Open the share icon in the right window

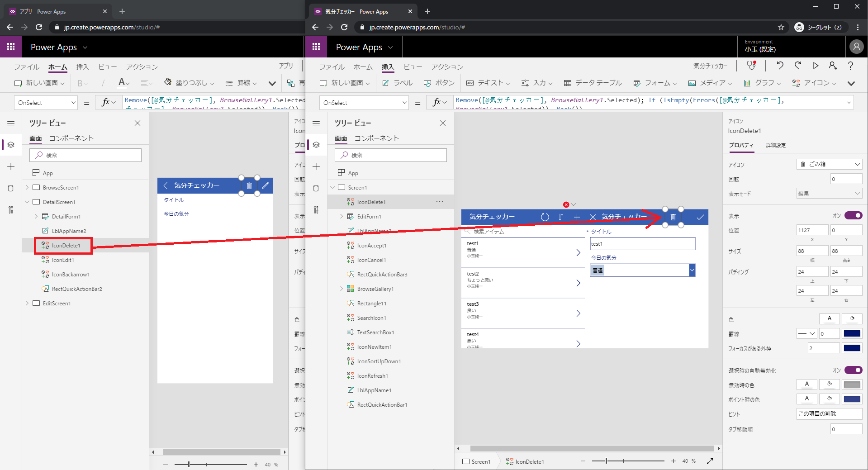pyautogui.click(x=833, y=66)
